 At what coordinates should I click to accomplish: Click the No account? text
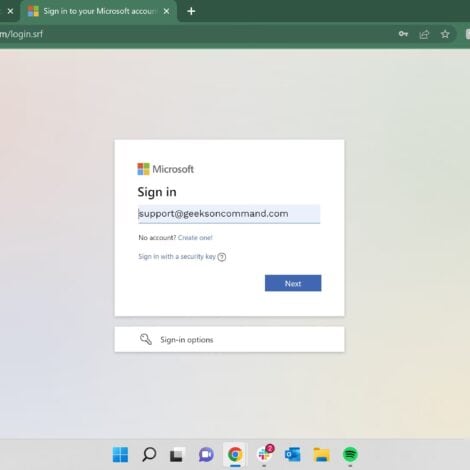pyautogui.click(x=157, y=238)
